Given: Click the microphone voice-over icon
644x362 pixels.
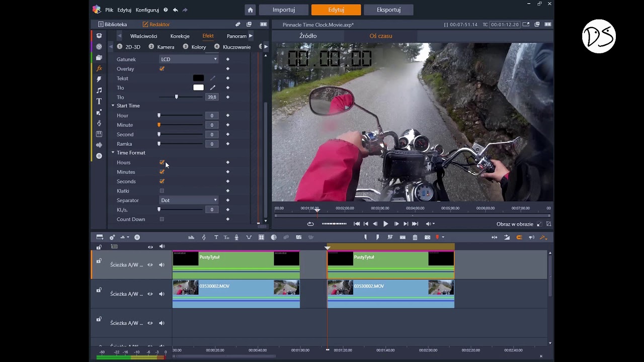Looking at the screenshot, I should (236, 237).
